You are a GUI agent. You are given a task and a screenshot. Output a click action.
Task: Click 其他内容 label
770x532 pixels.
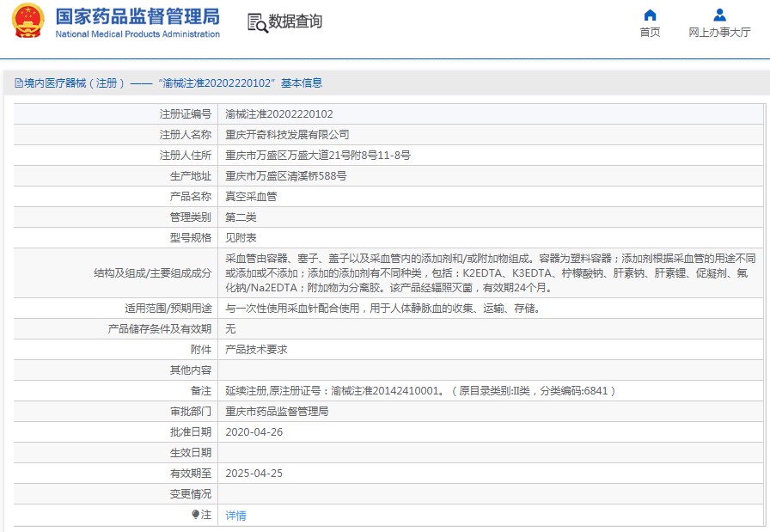click(191, 370)
